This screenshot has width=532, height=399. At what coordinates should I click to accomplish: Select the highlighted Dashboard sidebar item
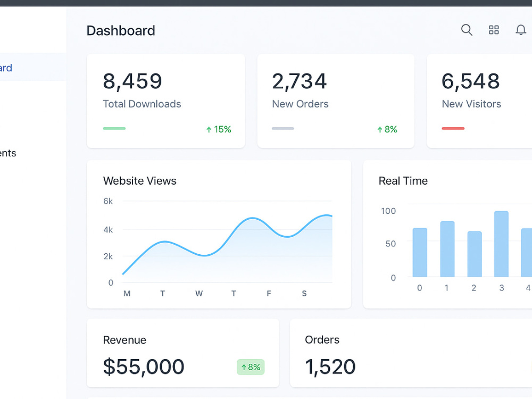33,67
